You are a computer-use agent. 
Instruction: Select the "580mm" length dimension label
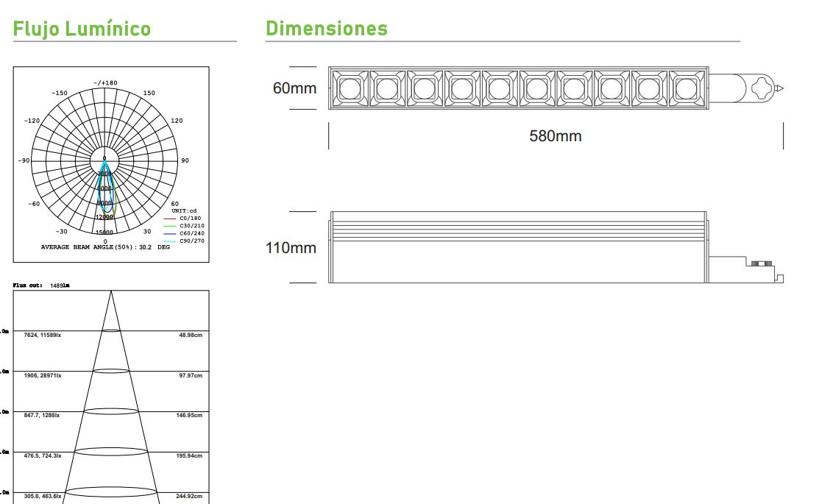click(x=556, y=136)
